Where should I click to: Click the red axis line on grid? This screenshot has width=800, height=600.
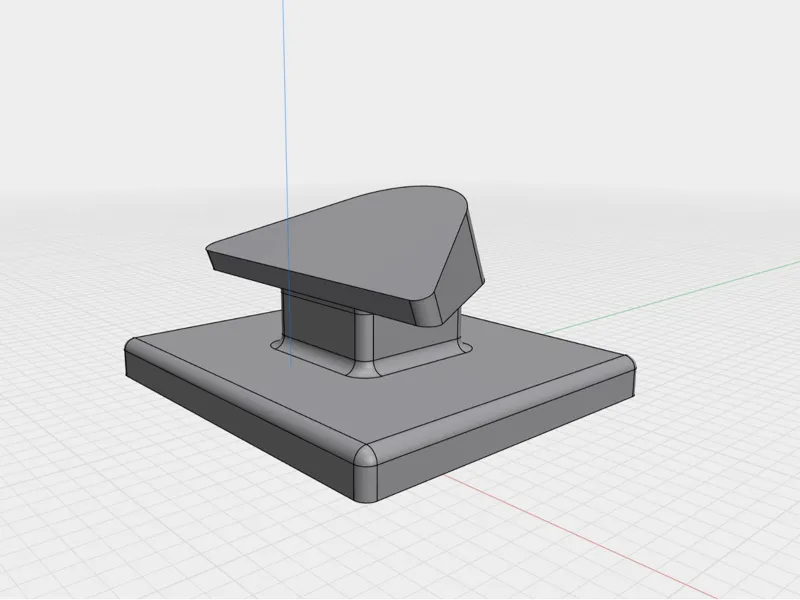coord(582,535)
